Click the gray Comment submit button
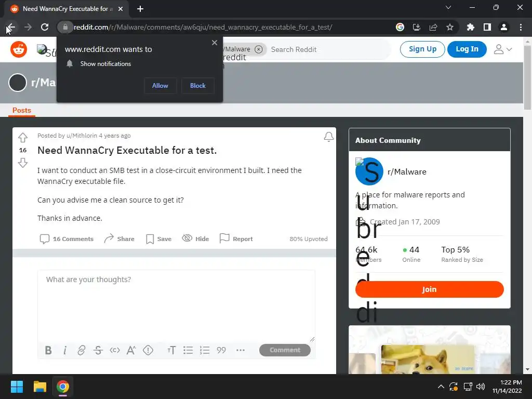 point(285,350)
